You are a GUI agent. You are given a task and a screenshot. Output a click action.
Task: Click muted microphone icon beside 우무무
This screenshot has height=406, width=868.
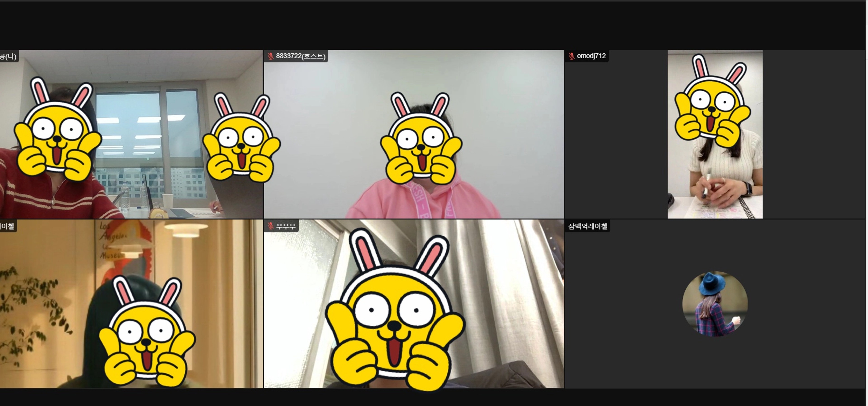pyautogui.click(x=270, y=226)
